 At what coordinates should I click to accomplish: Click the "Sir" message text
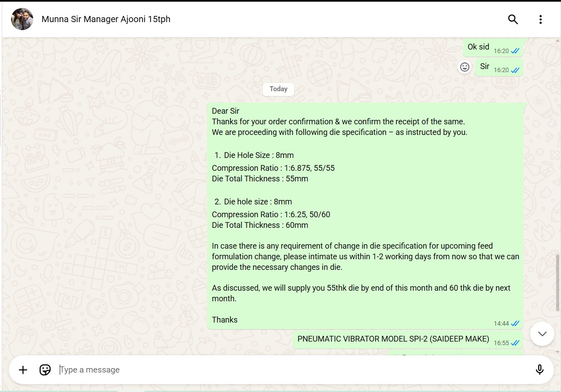(x=484, y=66)
